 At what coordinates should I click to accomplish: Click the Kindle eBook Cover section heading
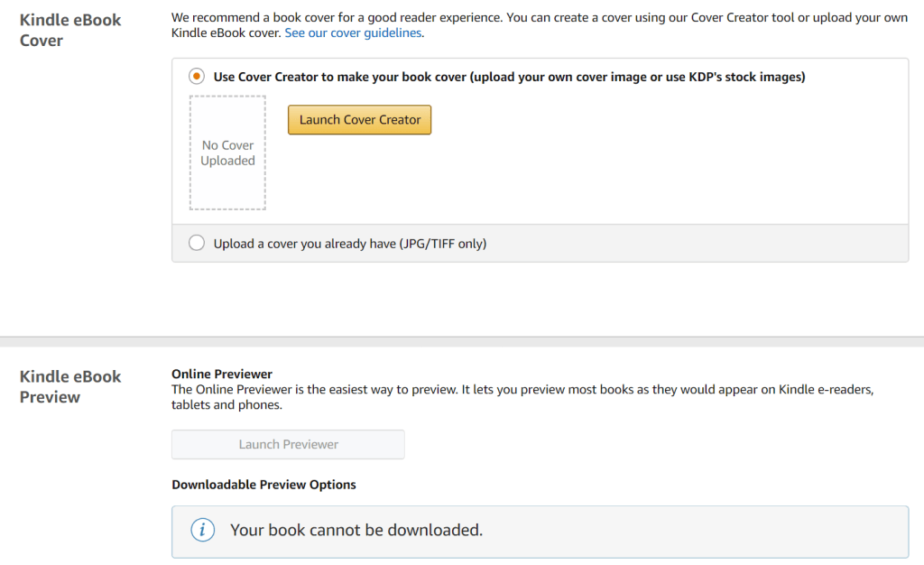(x=70, y=30)
